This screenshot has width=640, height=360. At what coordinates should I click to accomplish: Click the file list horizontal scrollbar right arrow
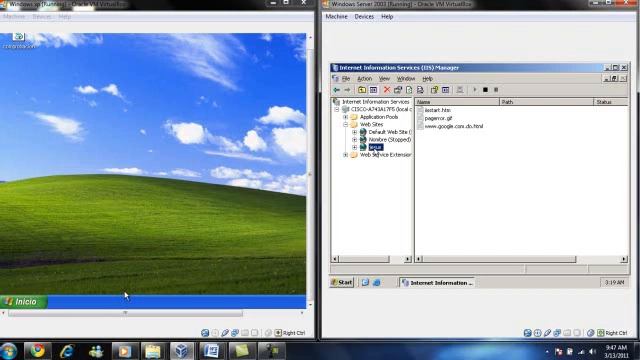[624, 259]
